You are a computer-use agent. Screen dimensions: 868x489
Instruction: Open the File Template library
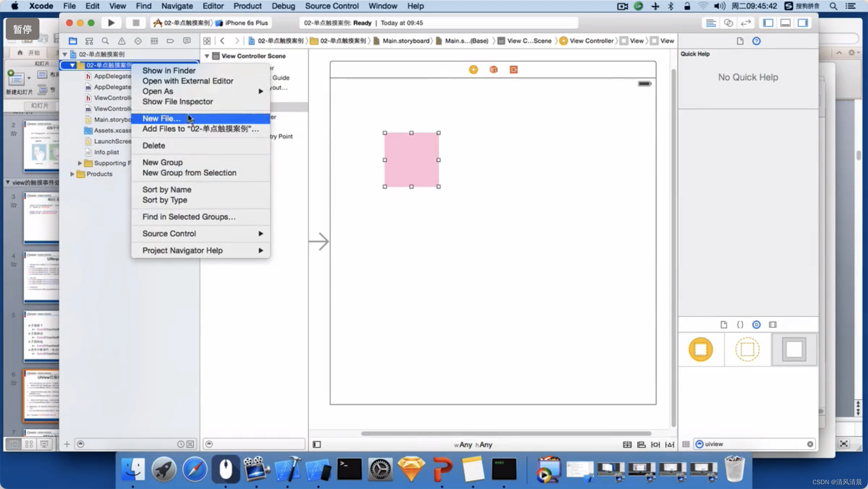click(x=724, y=324)
